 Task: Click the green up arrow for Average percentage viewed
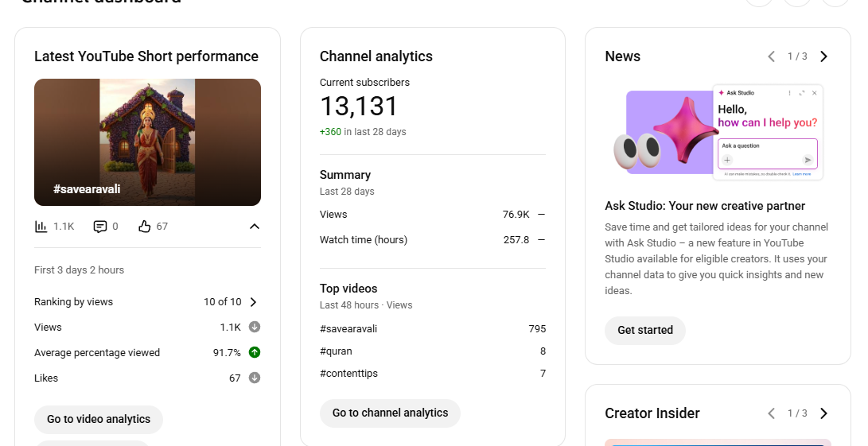click(255, 352)
